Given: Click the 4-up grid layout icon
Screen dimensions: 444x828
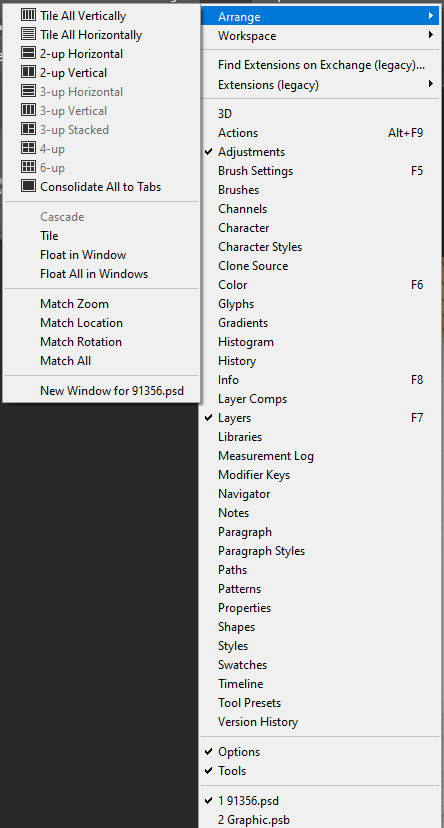Looking at the screenshot, I should click(x=28, y=148).
